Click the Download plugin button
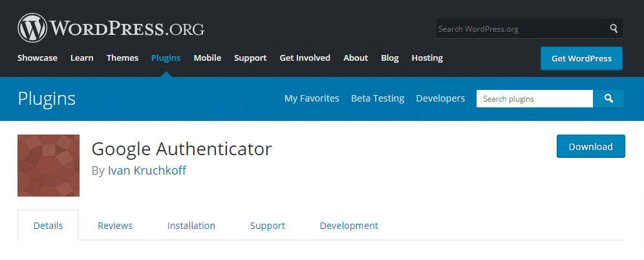 [590, 146]
